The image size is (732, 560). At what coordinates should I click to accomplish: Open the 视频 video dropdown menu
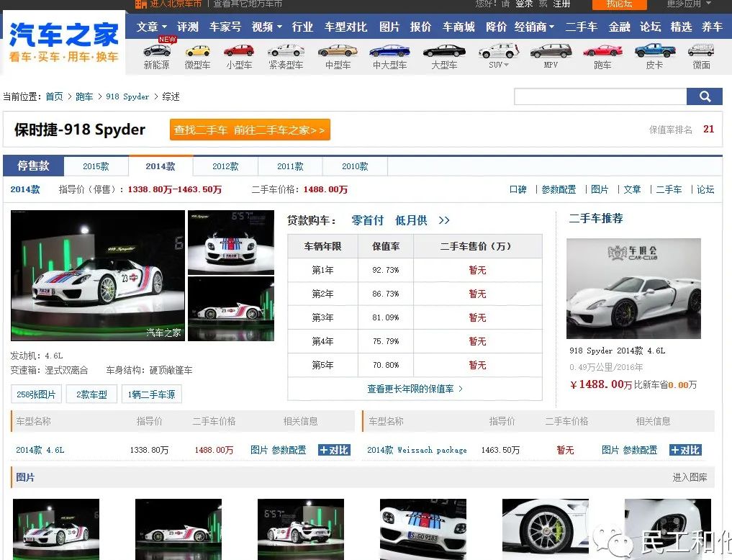[x=264, y=27]
